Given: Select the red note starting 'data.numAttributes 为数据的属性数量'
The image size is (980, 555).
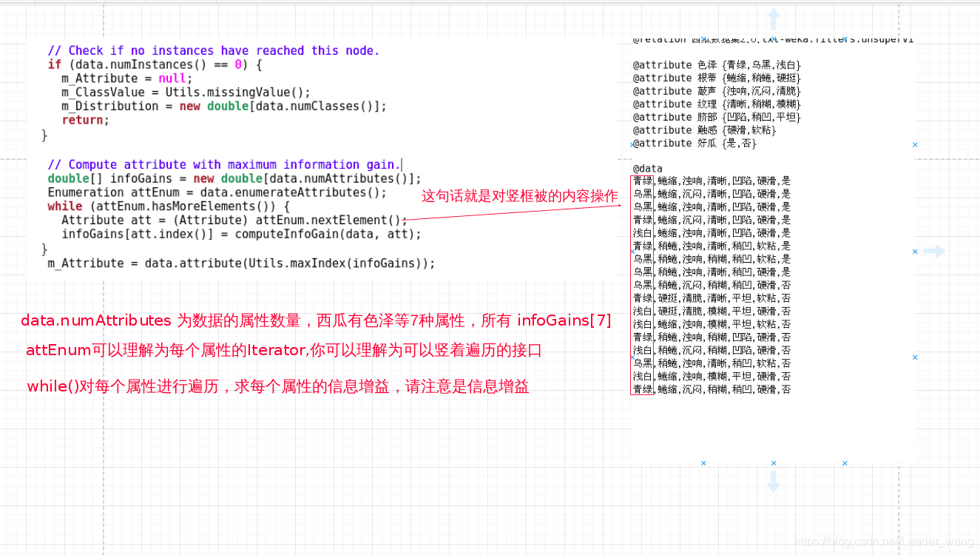Looking at the screenshot, I should [x=316, y=320].
